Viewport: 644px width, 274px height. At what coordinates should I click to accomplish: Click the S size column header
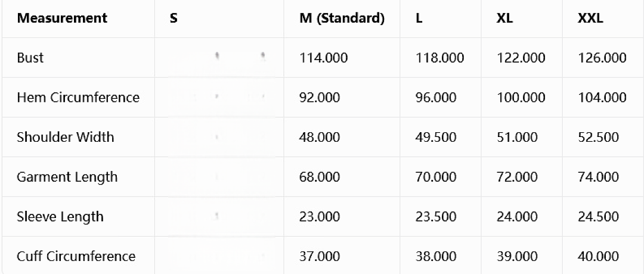(174, 18)
